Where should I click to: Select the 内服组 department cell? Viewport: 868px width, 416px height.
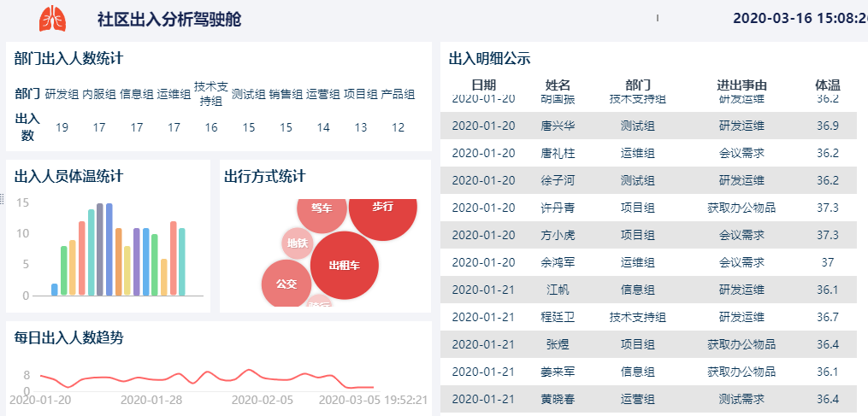pos(99,95)
